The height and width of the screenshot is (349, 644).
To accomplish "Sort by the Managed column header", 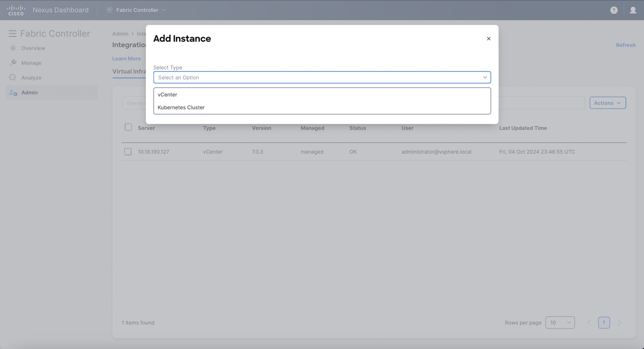I will 313,128.
